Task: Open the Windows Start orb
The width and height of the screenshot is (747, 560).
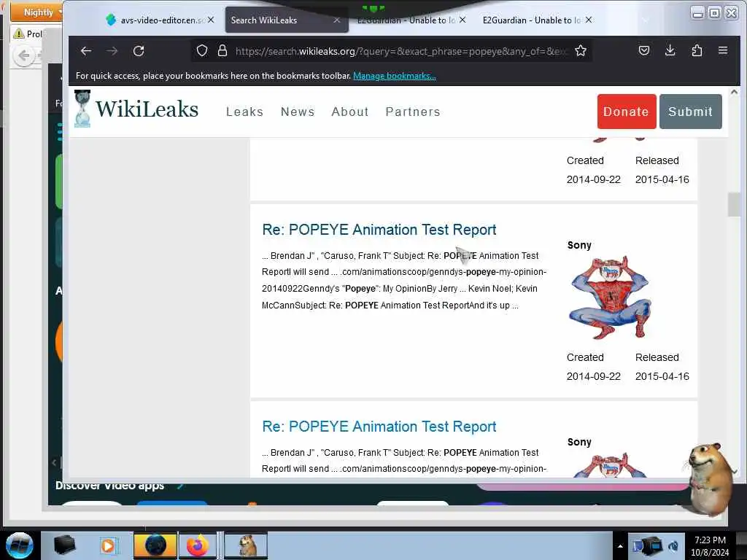Action: 19,545
